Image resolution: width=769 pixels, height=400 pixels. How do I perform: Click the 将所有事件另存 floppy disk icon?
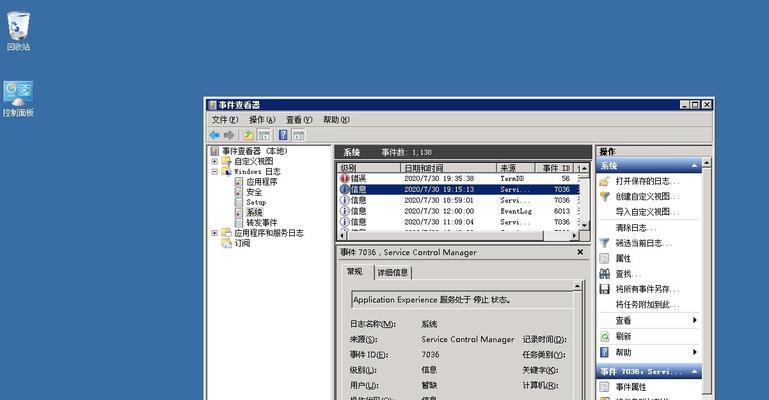click(x=605, y=289)
